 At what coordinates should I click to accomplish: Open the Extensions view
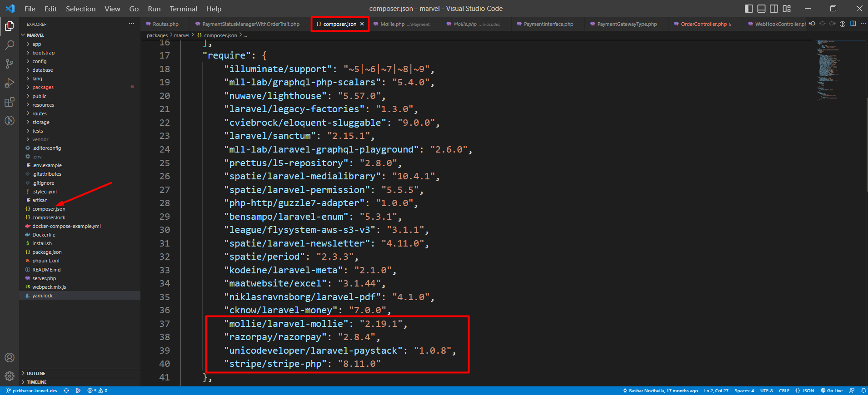coord(9,102)
